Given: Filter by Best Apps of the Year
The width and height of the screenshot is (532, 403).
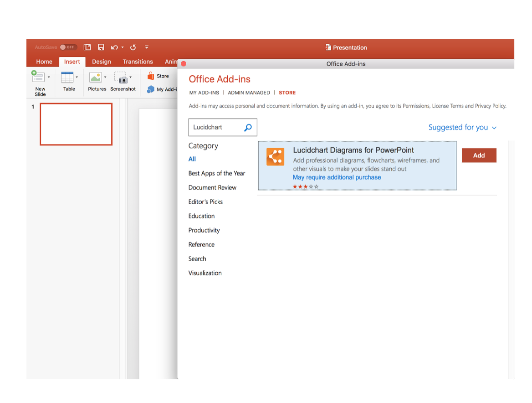Looking at the screenshot, I should tap(217, 173).
